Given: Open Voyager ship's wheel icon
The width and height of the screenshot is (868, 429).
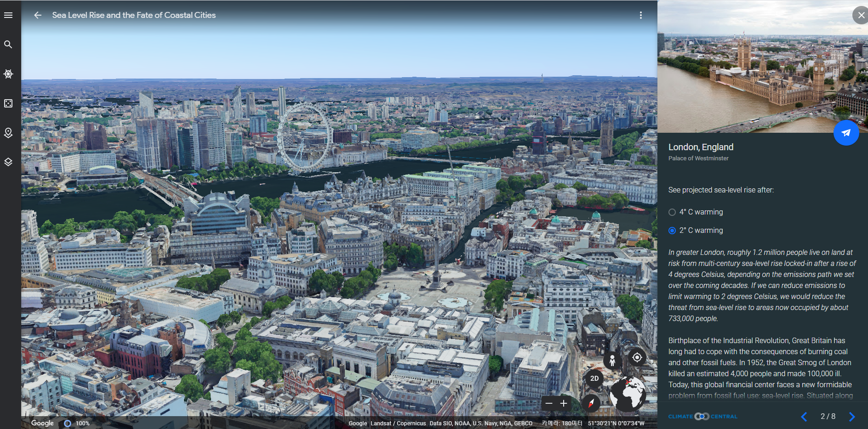Looking at the screenshot, I should click(x=8, y=74).
